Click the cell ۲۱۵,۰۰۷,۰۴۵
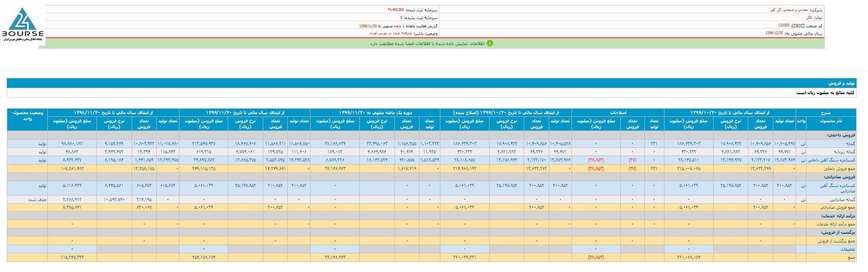This screenshot has width=868, height=272. (689, 169)
